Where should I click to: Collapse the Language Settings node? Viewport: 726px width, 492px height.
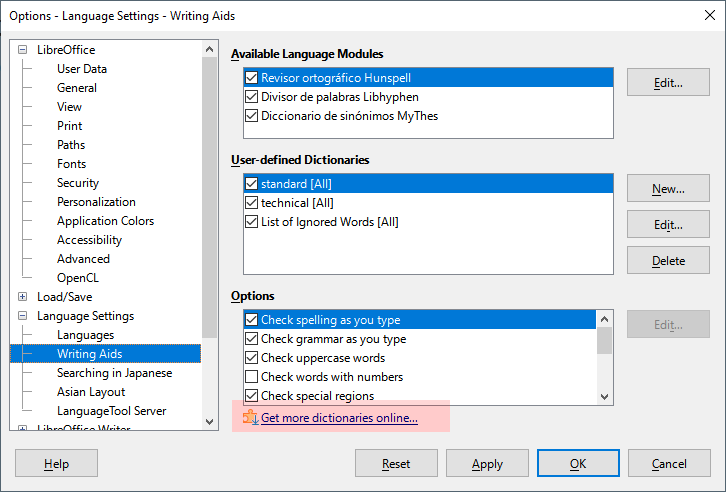(22, 316)
